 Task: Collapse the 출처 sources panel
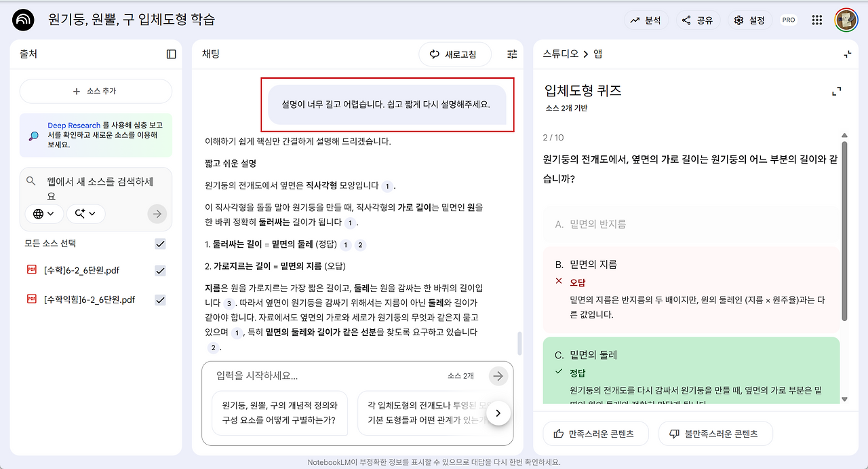[171, 54]
